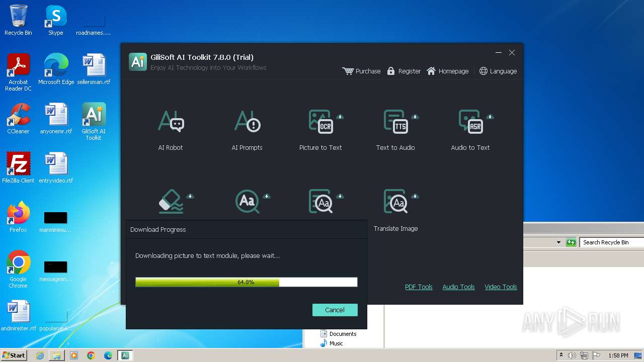Click the volume speaker tray icon
This screenshot has width=644, height=362.
pos(572,355)
